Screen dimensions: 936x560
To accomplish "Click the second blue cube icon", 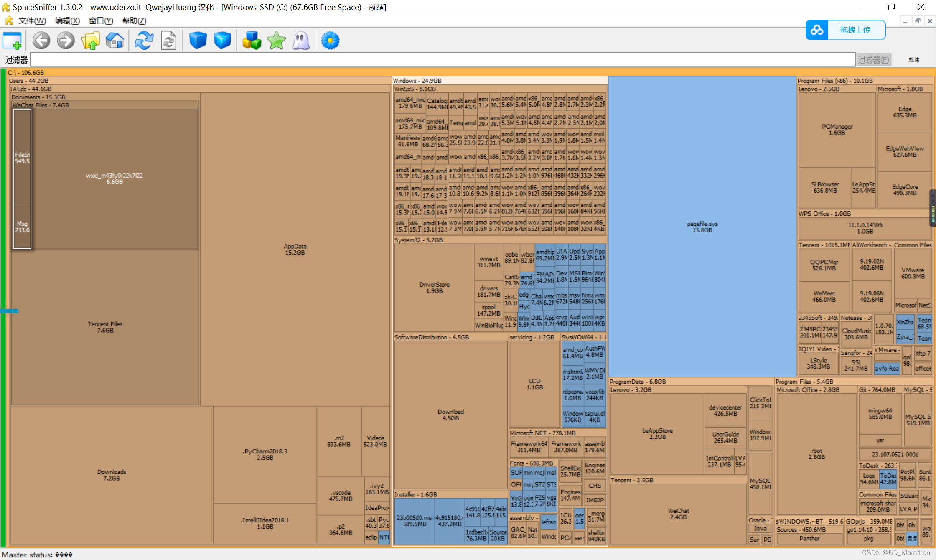I will (x=222, y=41).
